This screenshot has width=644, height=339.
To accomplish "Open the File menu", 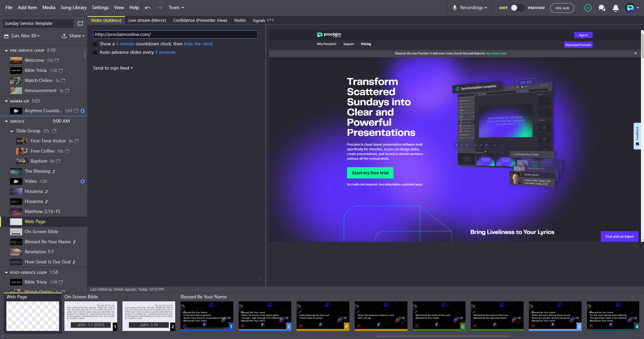I will click(9, 8).
